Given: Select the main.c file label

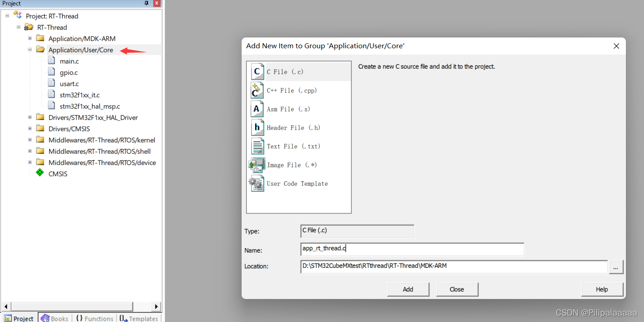Looking at the screenshot, I should click(69, 61).
